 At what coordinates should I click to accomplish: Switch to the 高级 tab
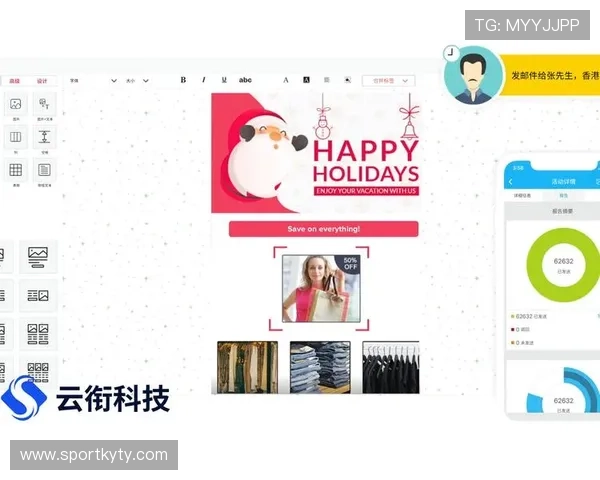click(15, 81)
